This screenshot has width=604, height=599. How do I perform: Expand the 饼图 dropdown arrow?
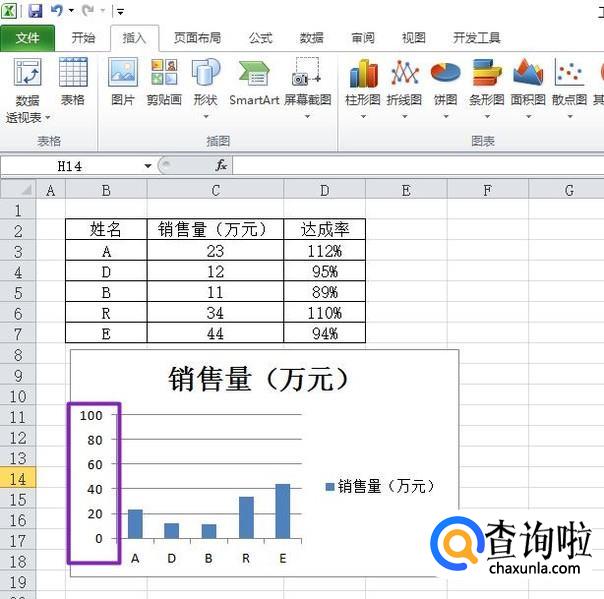coord(446,116)
